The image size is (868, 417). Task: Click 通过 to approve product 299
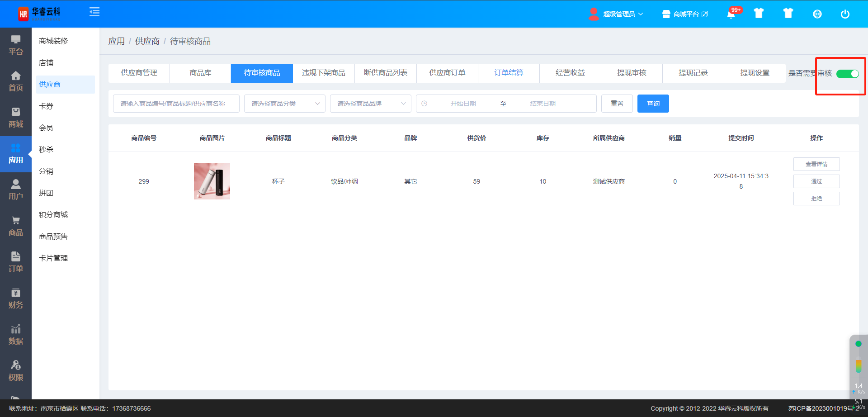(816, 181)
